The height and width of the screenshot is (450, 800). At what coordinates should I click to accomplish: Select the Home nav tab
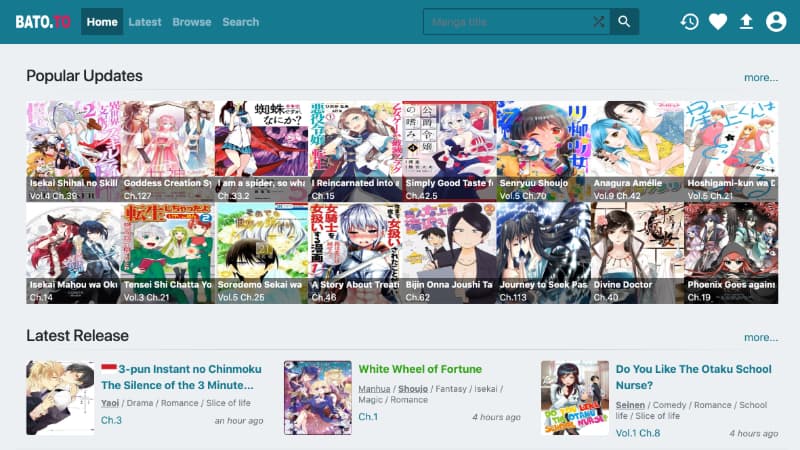[x=102, y=22]
